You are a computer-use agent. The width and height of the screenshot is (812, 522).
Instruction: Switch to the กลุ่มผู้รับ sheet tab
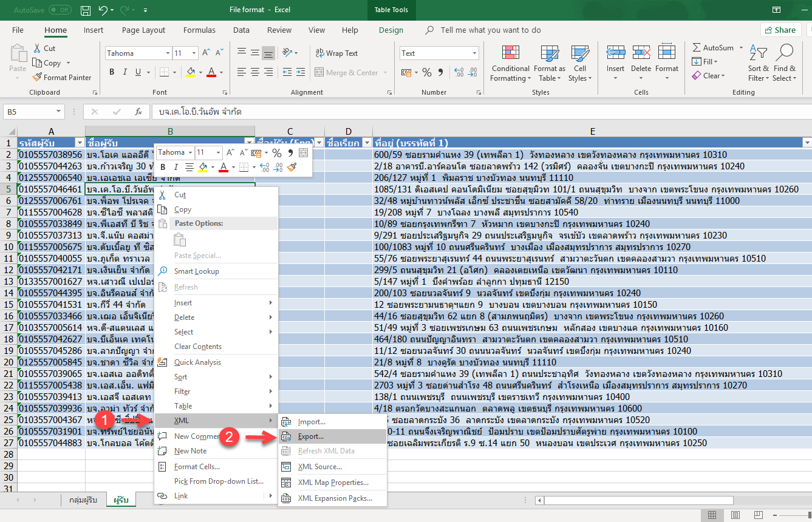(x=83, y=500)
